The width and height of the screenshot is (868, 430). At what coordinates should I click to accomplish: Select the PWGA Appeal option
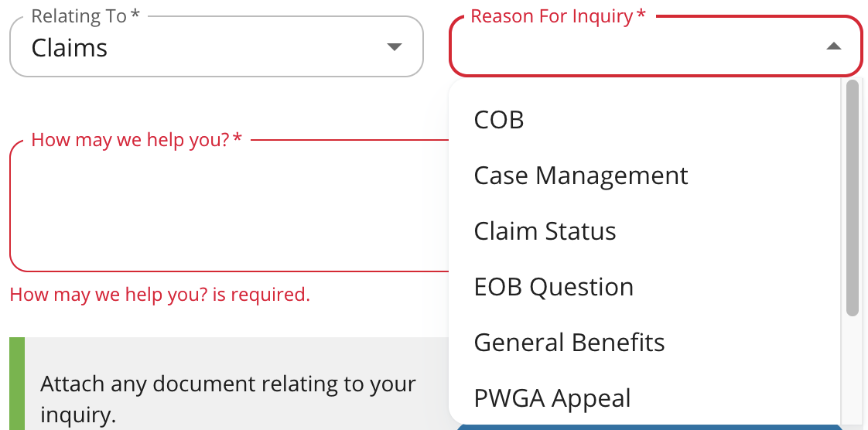tap(552, 398)
